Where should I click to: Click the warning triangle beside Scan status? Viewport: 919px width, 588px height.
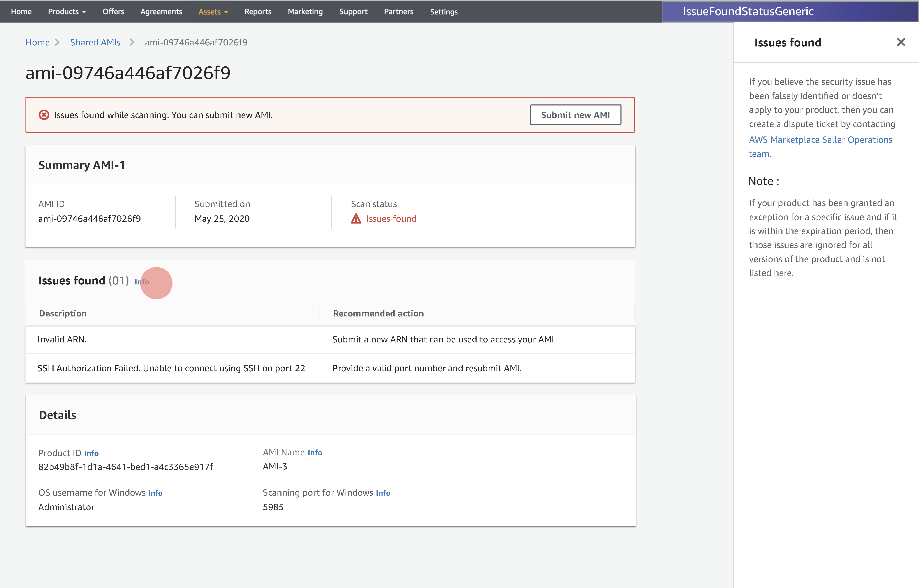[x=356, y=219]
